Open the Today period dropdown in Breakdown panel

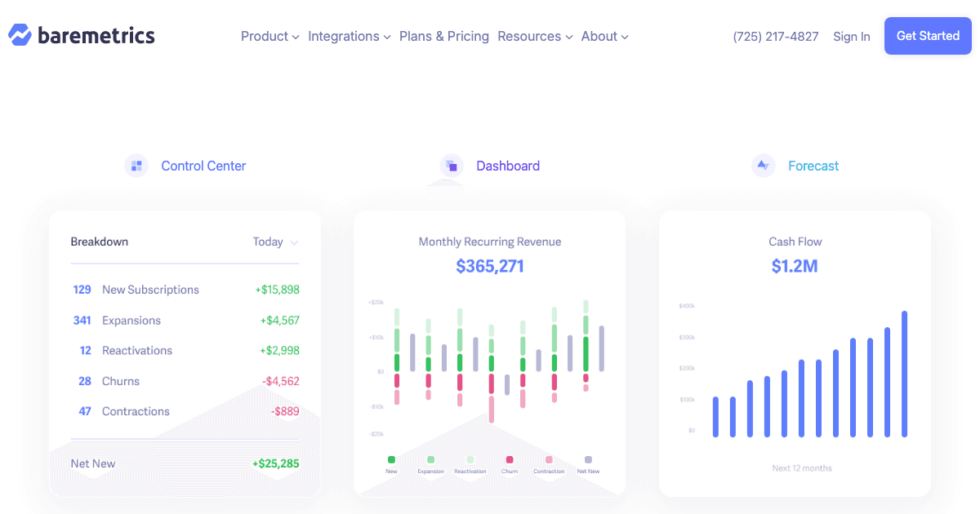pos(275,241)
